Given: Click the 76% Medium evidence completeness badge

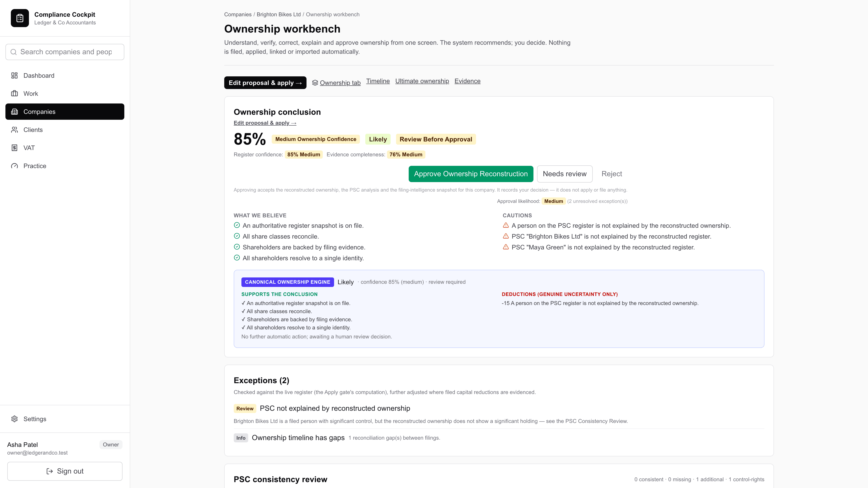Looking at the screenshot, I should pyautogui.click(x=406, y=155).
